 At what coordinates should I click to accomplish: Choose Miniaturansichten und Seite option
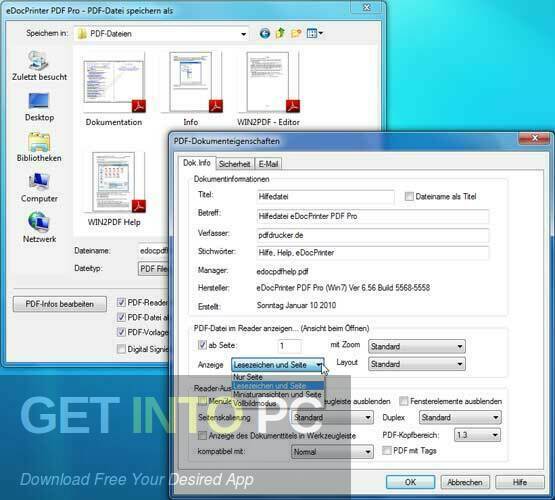click(x=278, y=394)
